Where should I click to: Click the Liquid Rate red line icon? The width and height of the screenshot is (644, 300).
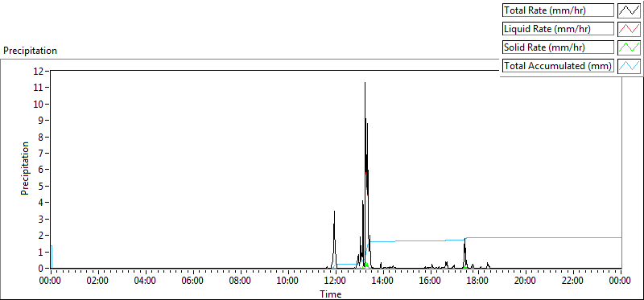coord(629,29)
